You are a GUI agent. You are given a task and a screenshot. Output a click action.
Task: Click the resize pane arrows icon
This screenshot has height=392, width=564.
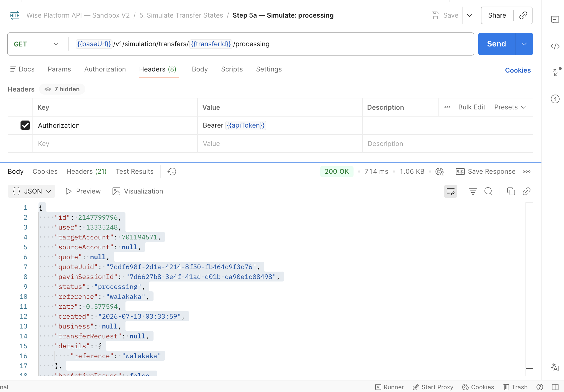coord(556,72)
